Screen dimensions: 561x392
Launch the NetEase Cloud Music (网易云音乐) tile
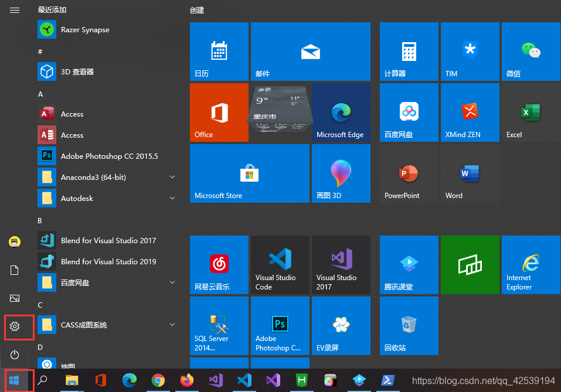tap(219, 265)
